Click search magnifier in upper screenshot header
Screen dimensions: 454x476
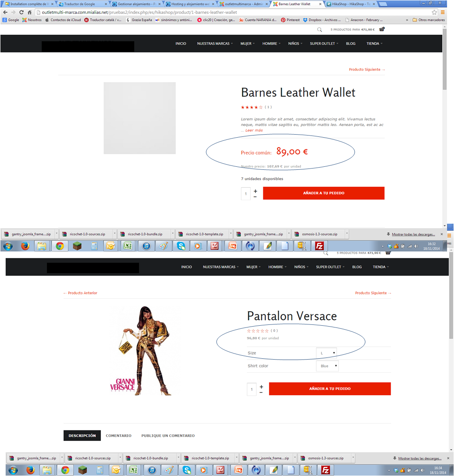click(319, 30)
